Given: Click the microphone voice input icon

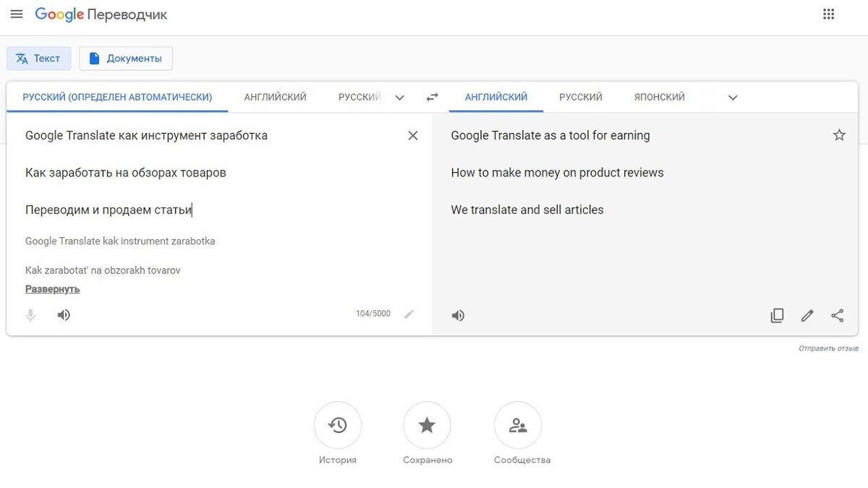Looking at the screenshot, I should point(30,315).
